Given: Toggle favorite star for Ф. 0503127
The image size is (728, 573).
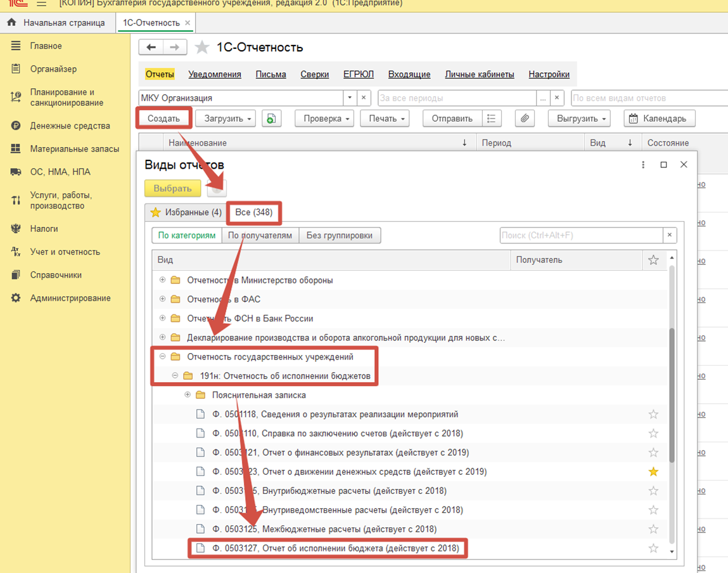Looking at the screenshot, I should (x=653, y=548).
